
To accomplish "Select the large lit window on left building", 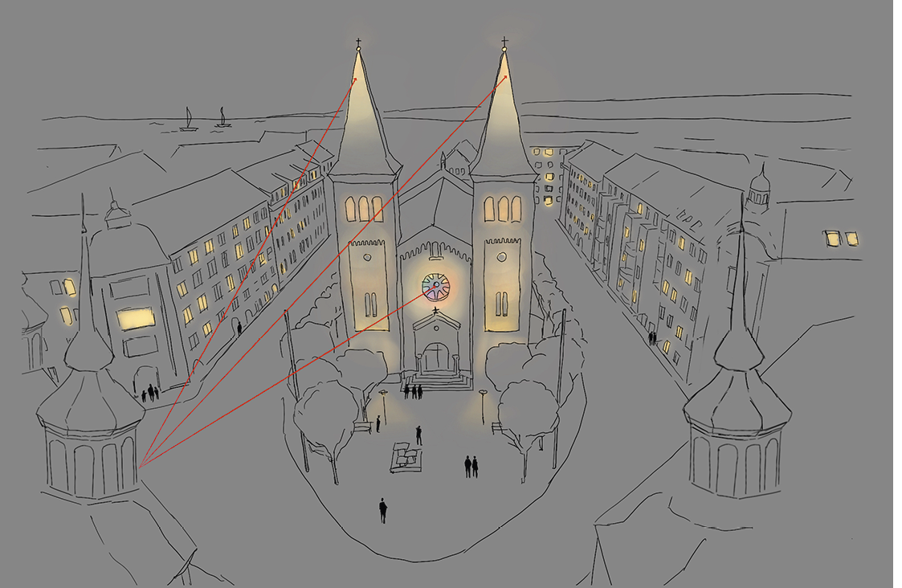I will [136, 319].
